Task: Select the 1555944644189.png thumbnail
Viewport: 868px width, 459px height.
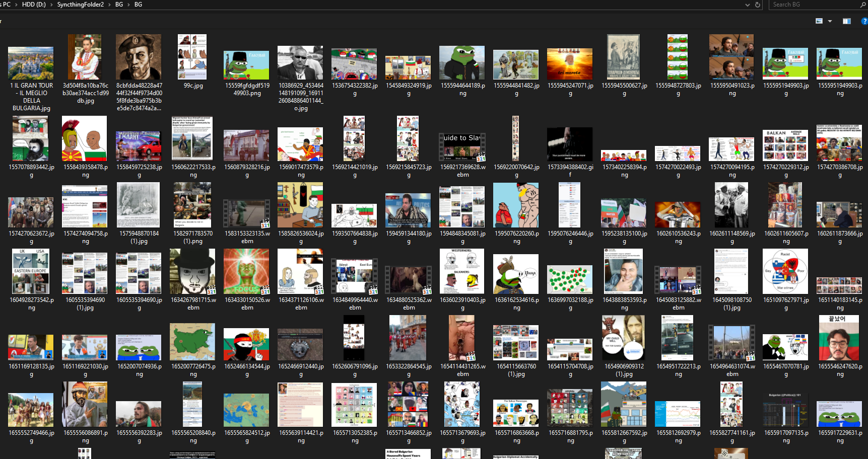Action: (x=462, y=62)
